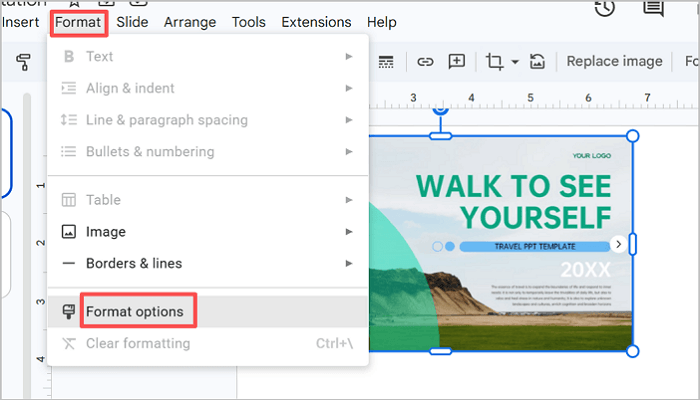Click the bottom-middle image resize handle
The image size is (700, 400).
441,351
